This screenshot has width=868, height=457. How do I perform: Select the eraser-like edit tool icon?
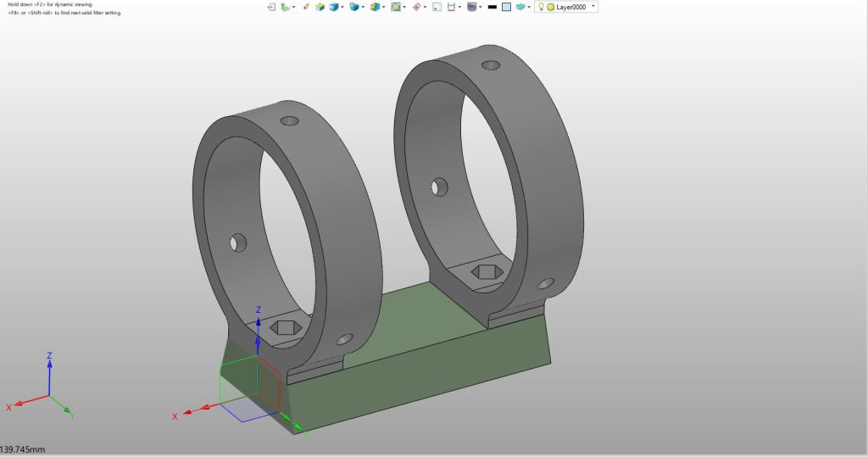click(305, 7)
